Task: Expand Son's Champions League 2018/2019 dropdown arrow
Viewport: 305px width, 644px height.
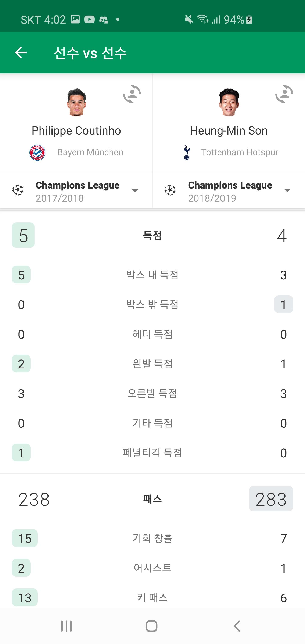Action: [287, 190]
